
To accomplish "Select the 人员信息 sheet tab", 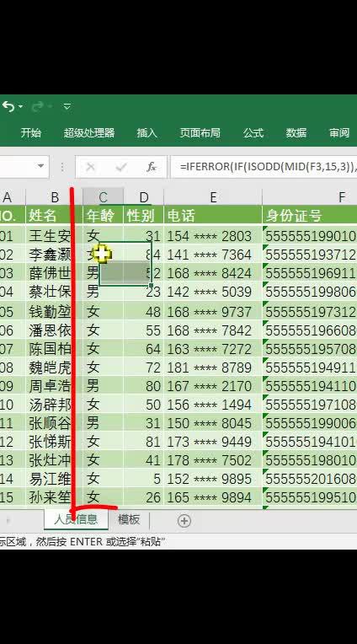I will pos(76,519).
